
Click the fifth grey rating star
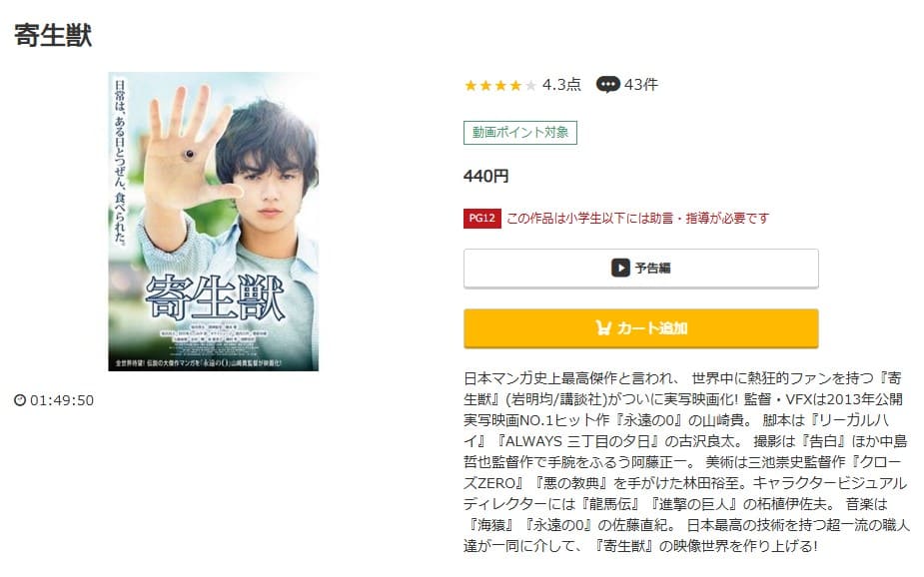pyautogui.click(x=531, y=86)
